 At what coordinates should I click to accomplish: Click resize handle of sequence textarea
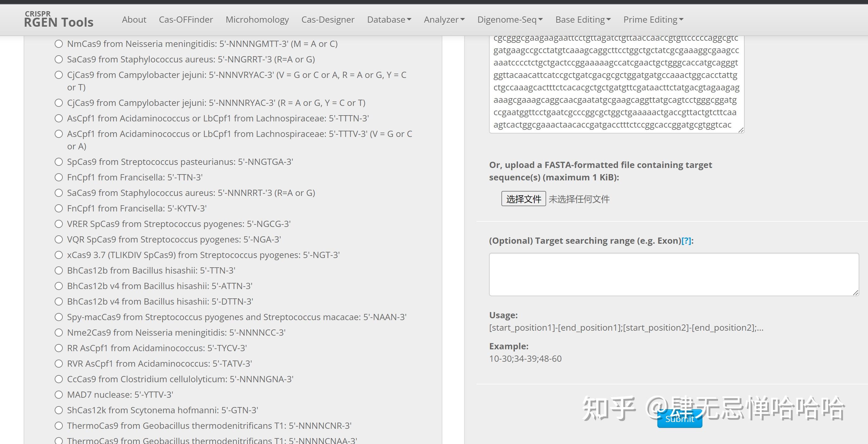pyautogui.click(x=741, y=130)
